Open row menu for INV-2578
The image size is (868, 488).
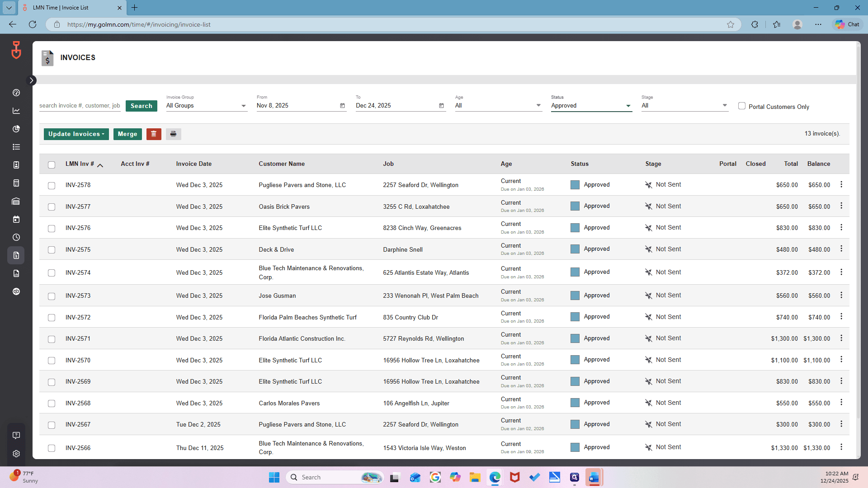841,184
